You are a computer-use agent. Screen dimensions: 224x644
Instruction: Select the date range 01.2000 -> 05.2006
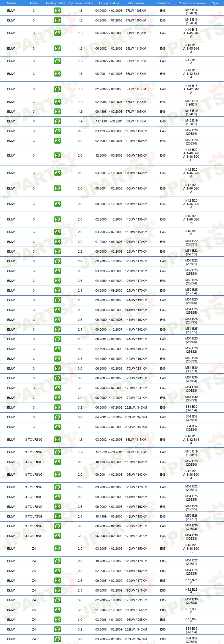pos(109,242)
